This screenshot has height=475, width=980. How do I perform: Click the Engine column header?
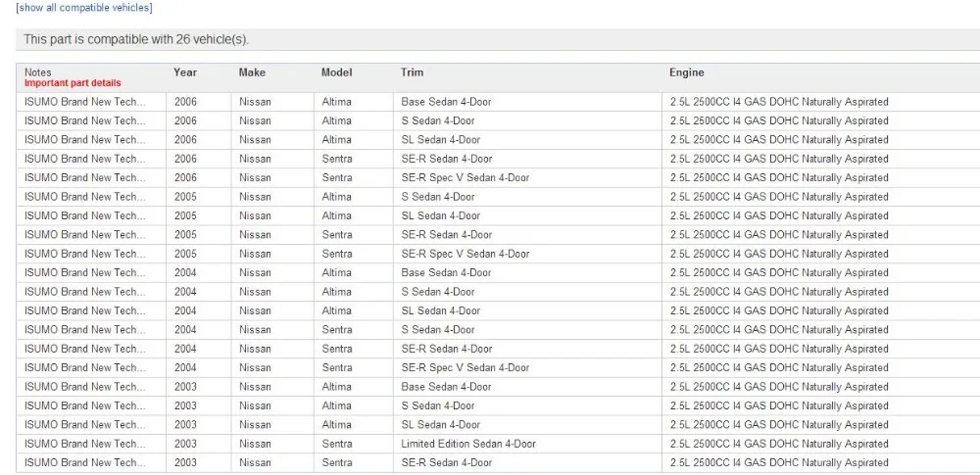click(687, 72)
